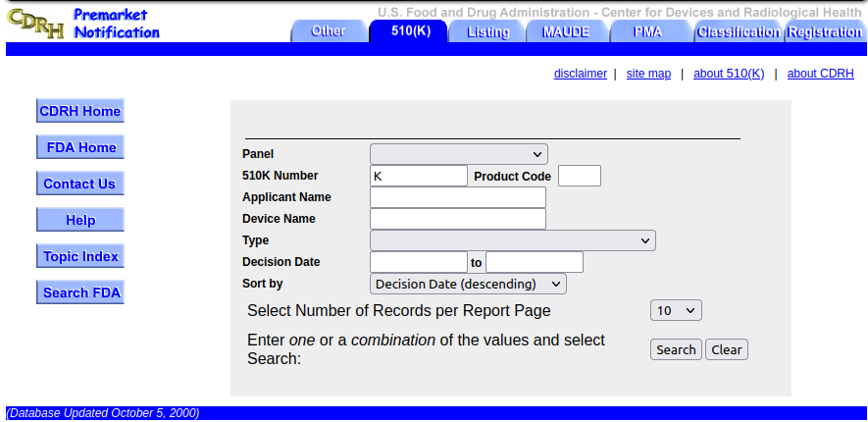Screen dimensions: 868x422
Task: Open the Sort by dropdown
Action: (468, 284)
